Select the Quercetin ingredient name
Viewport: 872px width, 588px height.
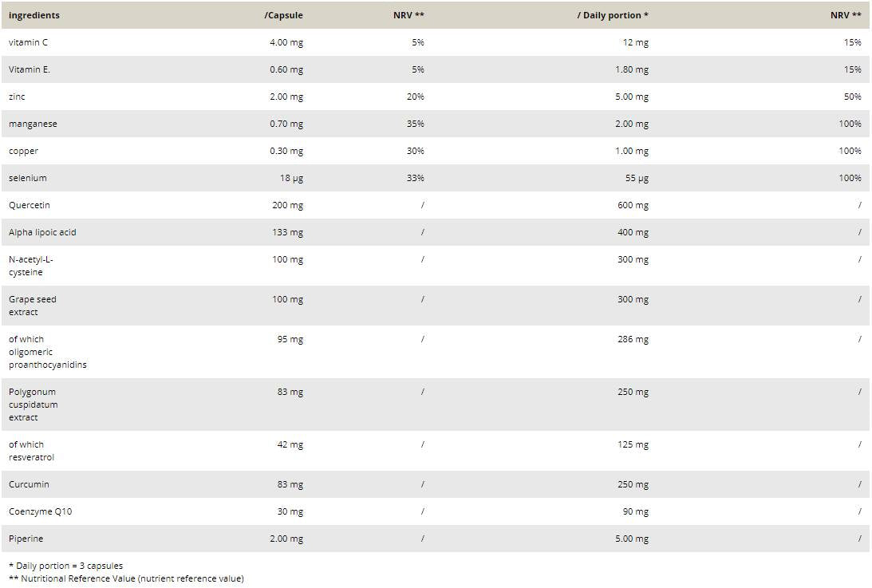(30, 205)
